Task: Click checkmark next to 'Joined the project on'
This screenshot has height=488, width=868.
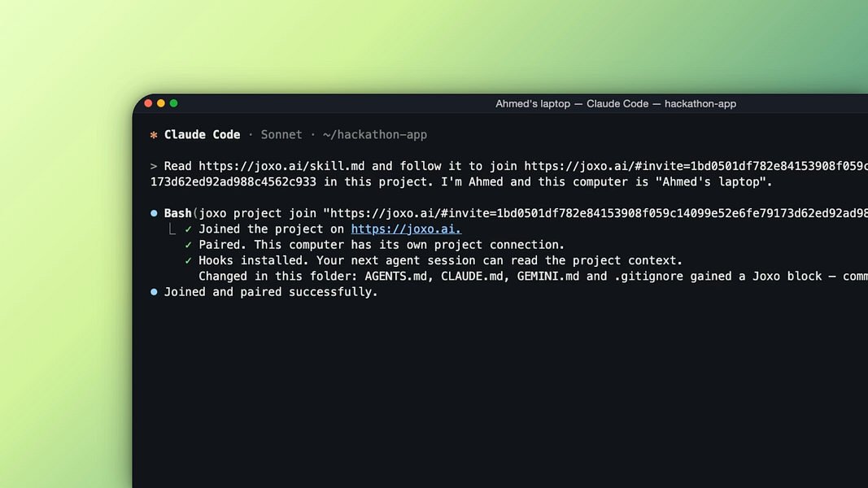Action: [x=188, y=229]
